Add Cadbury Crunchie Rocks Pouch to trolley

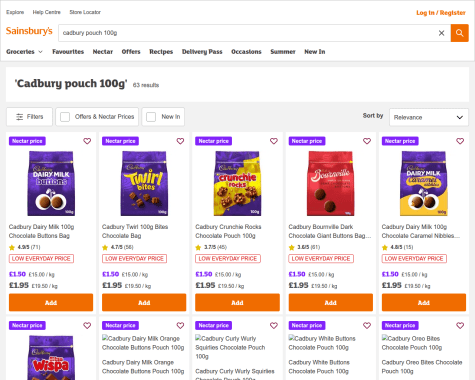[237, 302]
